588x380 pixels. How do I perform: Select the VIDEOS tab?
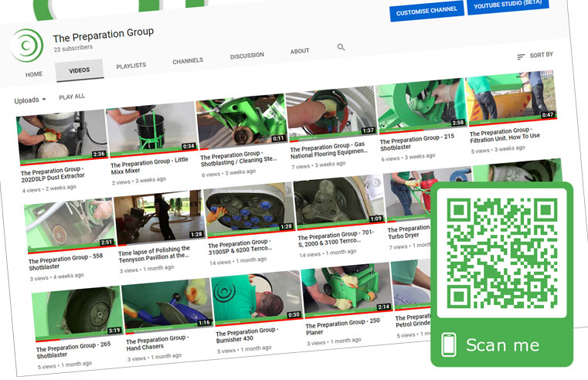(79, 70)
